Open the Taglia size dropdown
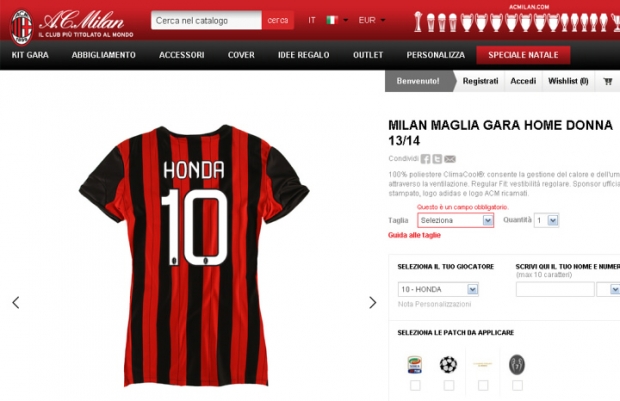Screen dimensions: 620x401 click(x=456, y=220)
